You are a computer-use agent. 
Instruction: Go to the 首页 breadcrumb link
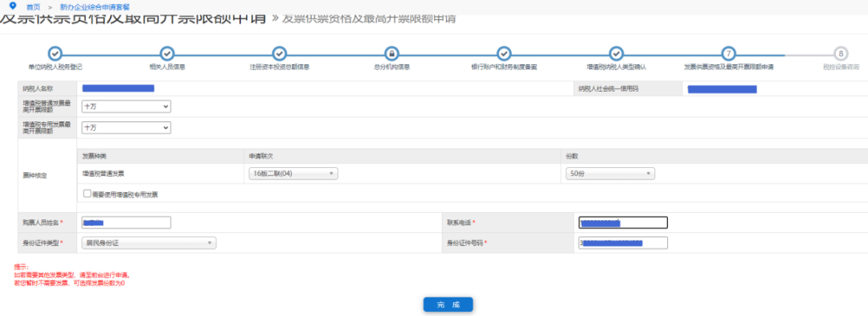pyautogui.click(x=32, y=6)
